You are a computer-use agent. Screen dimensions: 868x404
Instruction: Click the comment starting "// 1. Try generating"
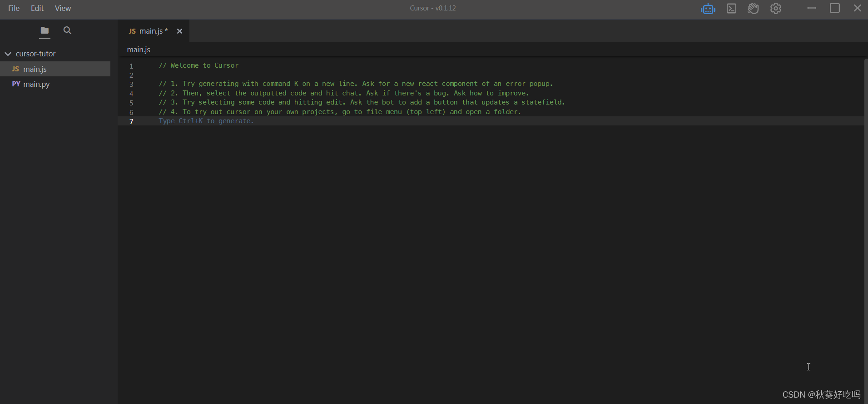356,84
